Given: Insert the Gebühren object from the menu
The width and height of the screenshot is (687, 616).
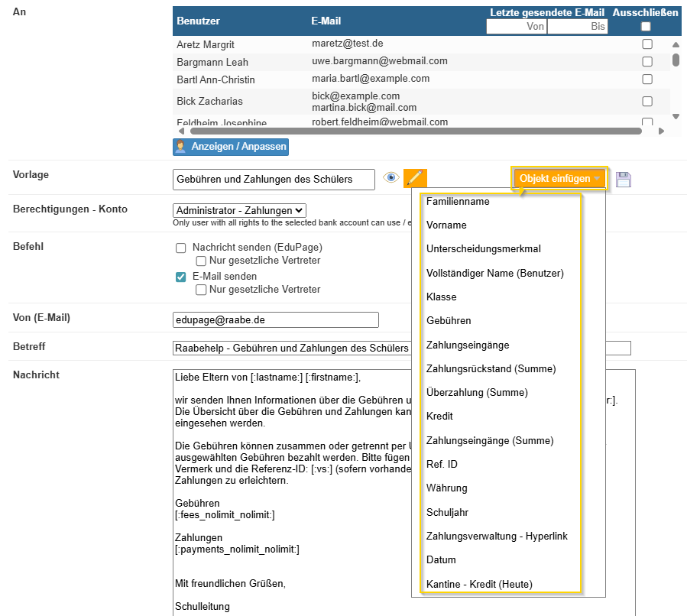Looking at the screenshot, I should [x=449, y=321].
